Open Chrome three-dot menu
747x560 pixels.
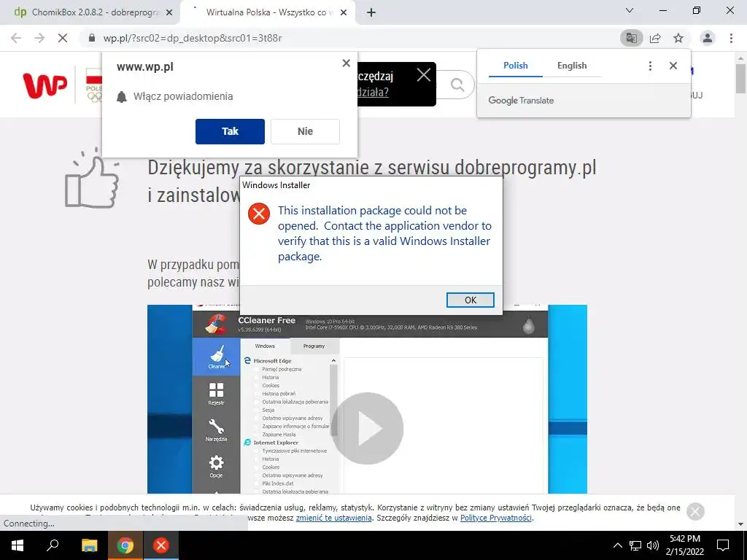[731, 38]
